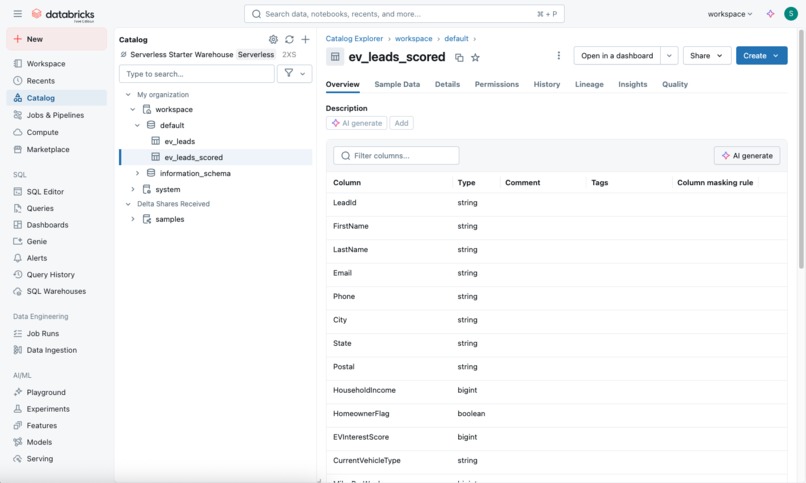The width and height of the screenshot is (806, 483).
Task: Click AI generate under Description
Action: click(x=357, y=123)
